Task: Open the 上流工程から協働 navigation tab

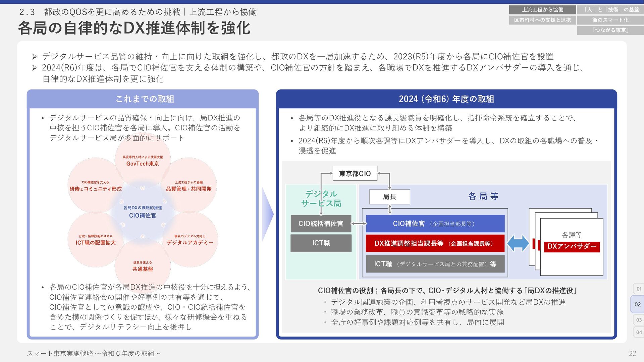Action: point(542,10)
